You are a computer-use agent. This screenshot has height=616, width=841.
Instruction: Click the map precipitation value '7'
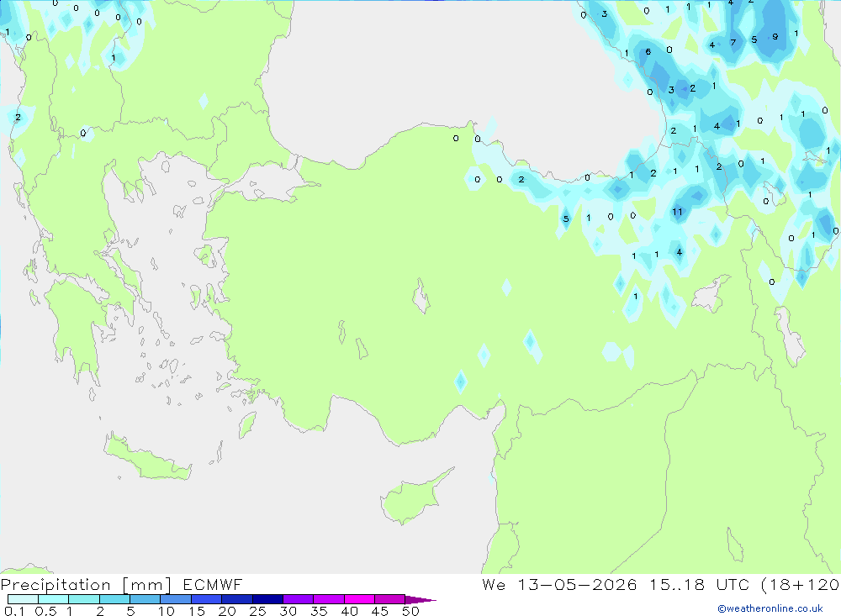click(x=733, y=42)
